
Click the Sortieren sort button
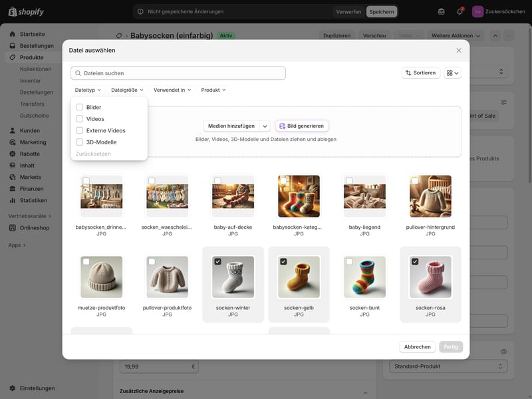pos(421,73)
